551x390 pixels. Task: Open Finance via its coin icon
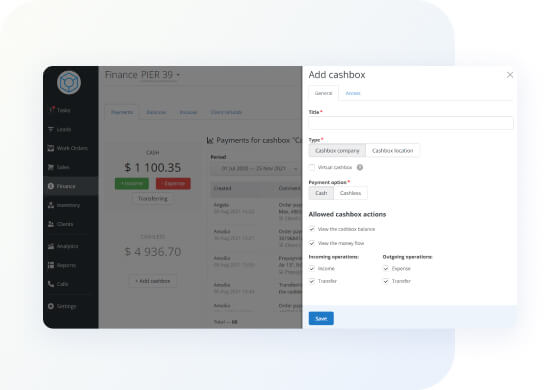tap(51, 186)
